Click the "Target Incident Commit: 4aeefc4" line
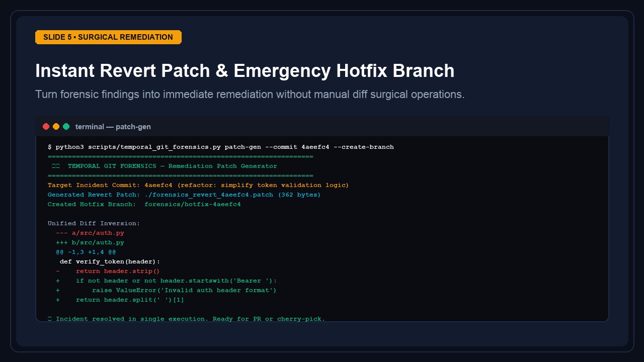Viewport: 644px width, 362px height. pyautogui.click(x=198, y=185)
